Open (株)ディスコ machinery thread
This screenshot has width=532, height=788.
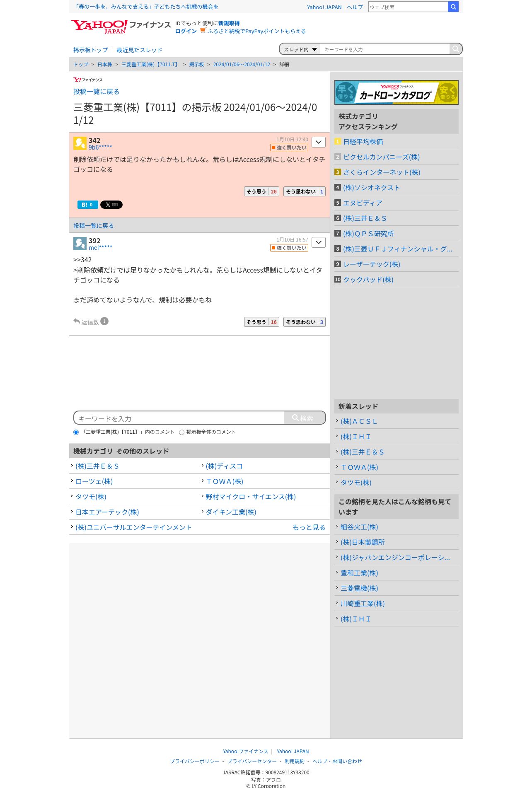(224, 466)
